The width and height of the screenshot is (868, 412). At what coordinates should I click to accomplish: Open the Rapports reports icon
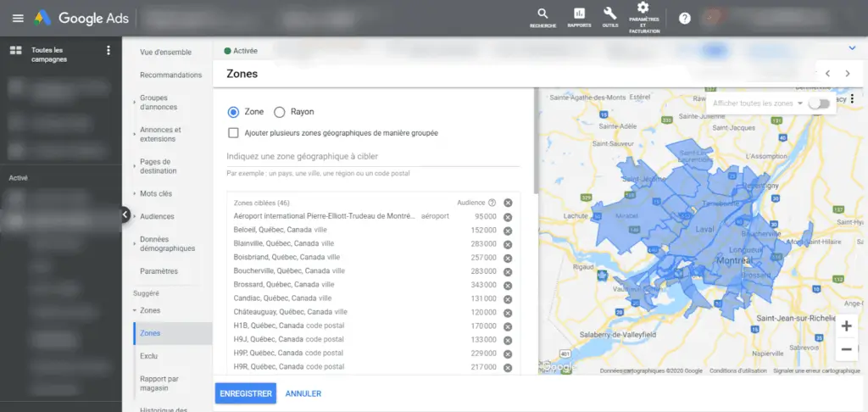[579, 14]
